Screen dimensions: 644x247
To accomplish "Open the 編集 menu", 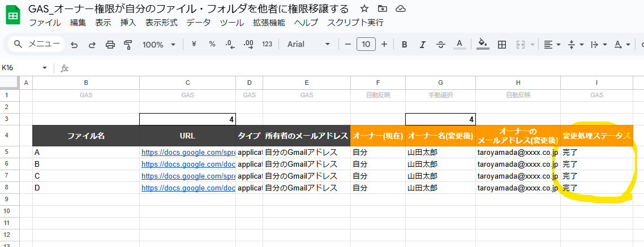I will point(78,23).
